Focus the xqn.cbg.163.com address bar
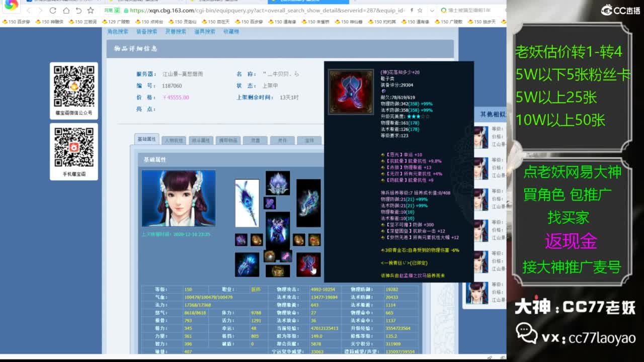The width and height of the screenshot is (644, 362). (267, 11)
